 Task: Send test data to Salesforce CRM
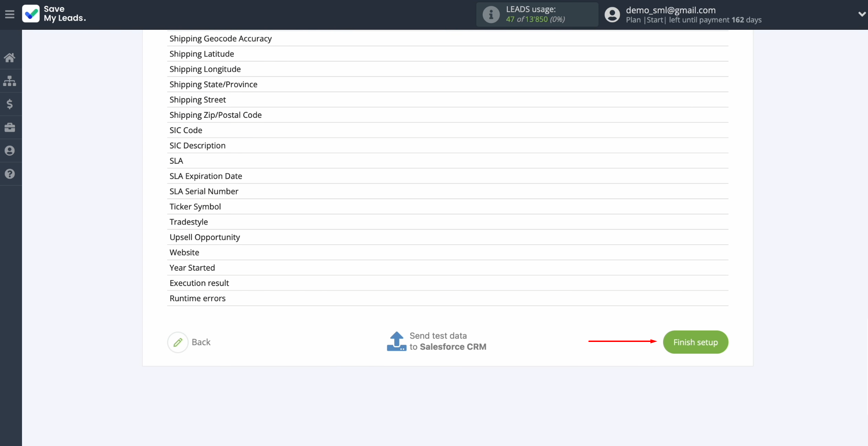pos(437,341)
